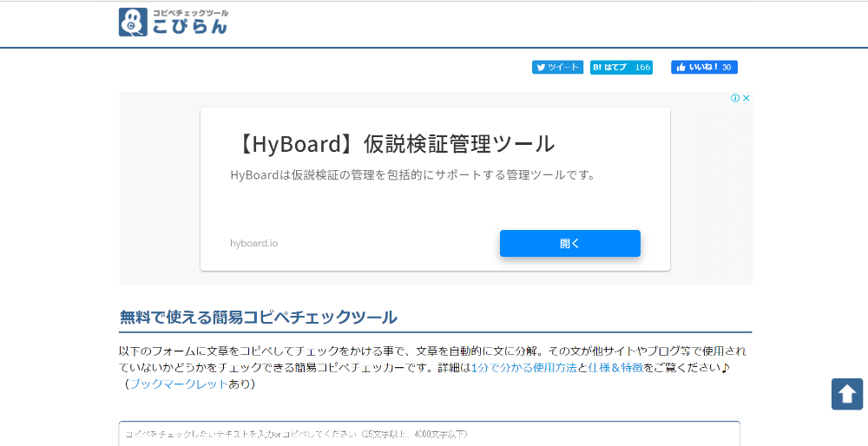
Task: Click the 166 はてブ count
Action: (x=642, y=68)
